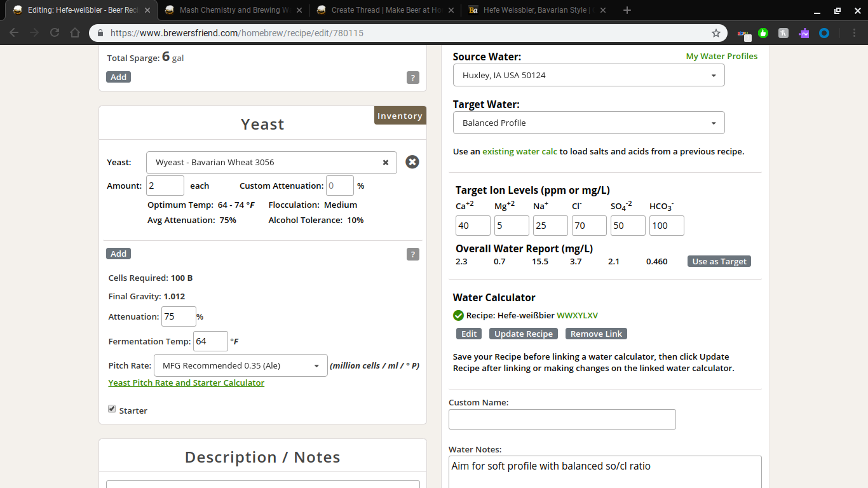Open the Pitch Rate dropdown
The height and width of the screenshot is (488, 868).
241,365
